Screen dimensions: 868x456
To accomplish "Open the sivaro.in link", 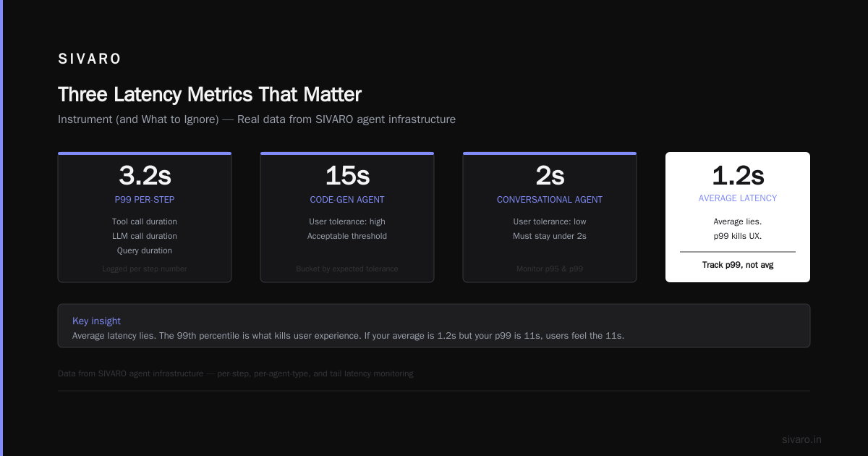I will (801, 439).
